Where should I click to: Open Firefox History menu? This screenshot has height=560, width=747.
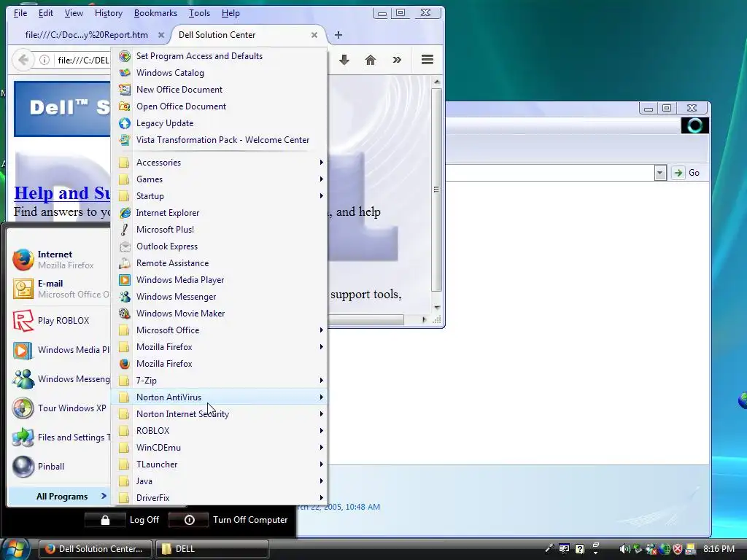point(109,13)
